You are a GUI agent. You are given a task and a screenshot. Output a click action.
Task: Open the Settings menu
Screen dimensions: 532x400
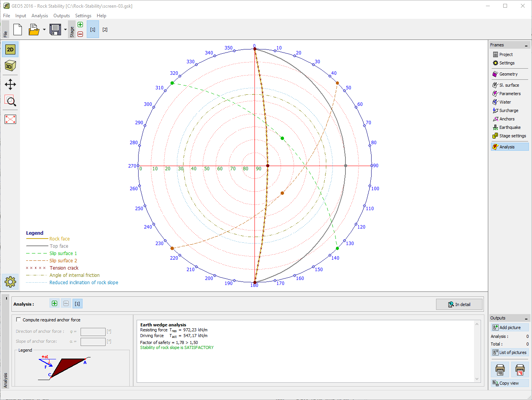(83, 16)
